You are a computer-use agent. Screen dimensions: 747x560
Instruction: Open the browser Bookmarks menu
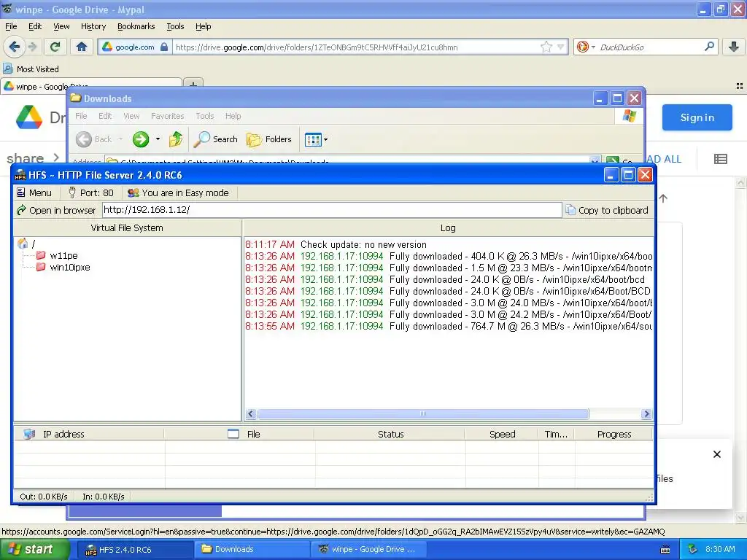pyautogui.click(x=136, y=26)
